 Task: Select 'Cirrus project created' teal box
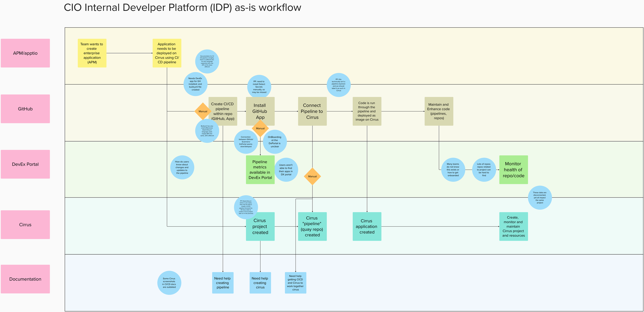pyautogui.click(x=260, y=228)
